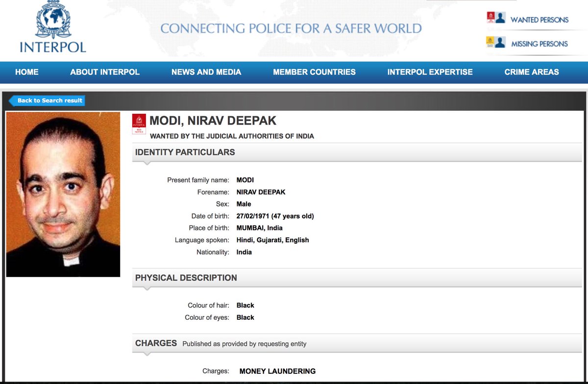Click the 'Colour of hair:' label
This screenshot has height=384, width=588.
tap(208, 306)
